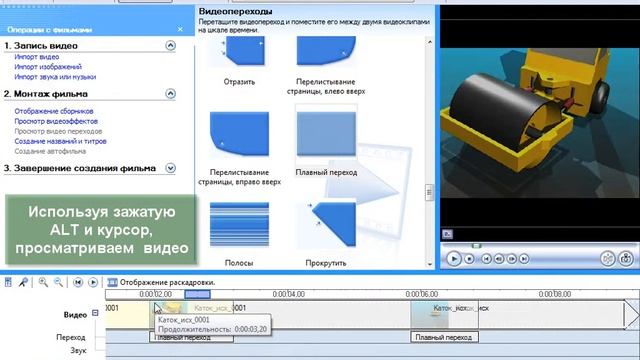Click 'Просмотр видео переходов' in the task pane
Screen dimensions: 640x360
pos(58,131)
